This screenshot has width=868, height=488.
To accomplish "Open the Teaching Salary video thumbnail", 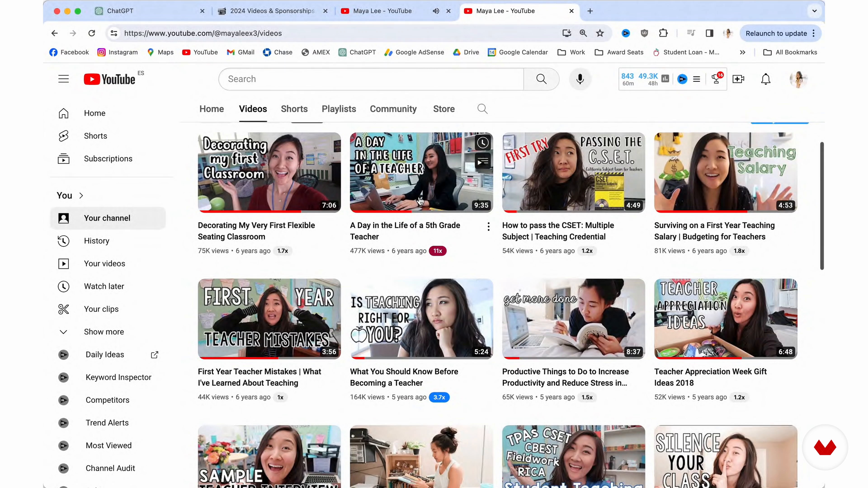I will pos(725,172).
